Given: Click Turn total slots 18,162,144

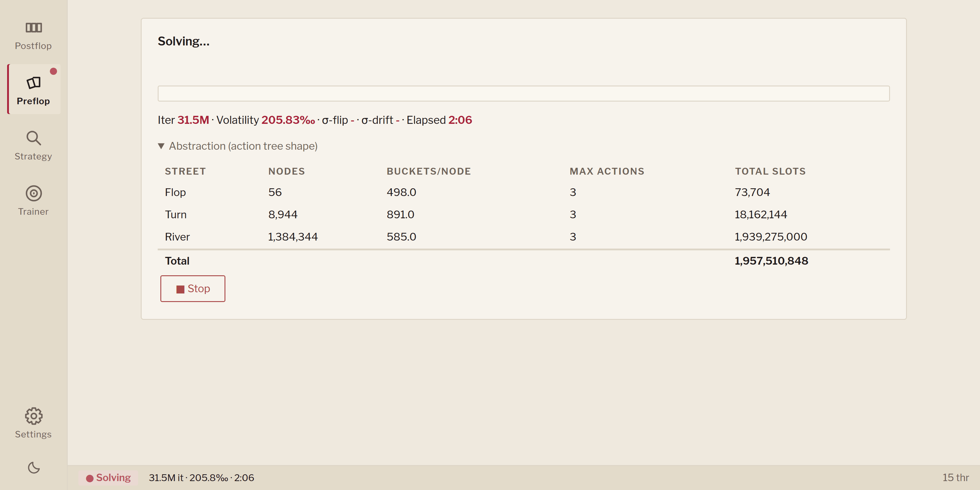Looking at the screenshot, I should click(x=761, y=215).
